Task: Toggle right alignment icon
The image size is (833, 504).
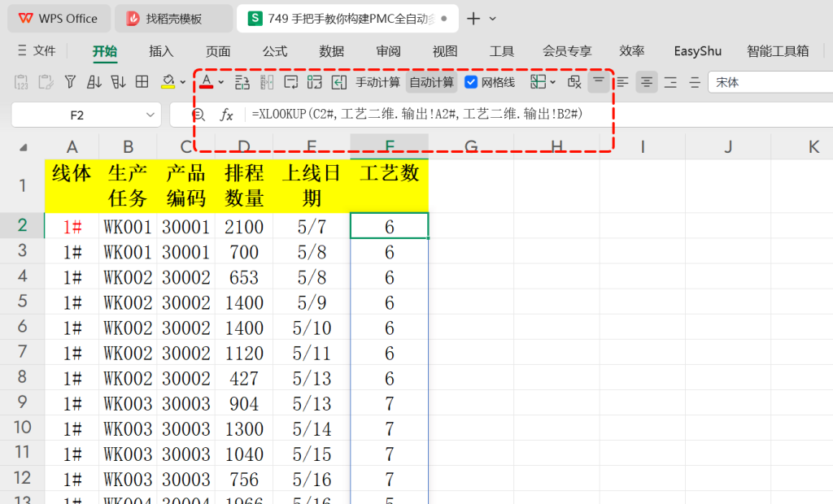Action: pos(670,82)
